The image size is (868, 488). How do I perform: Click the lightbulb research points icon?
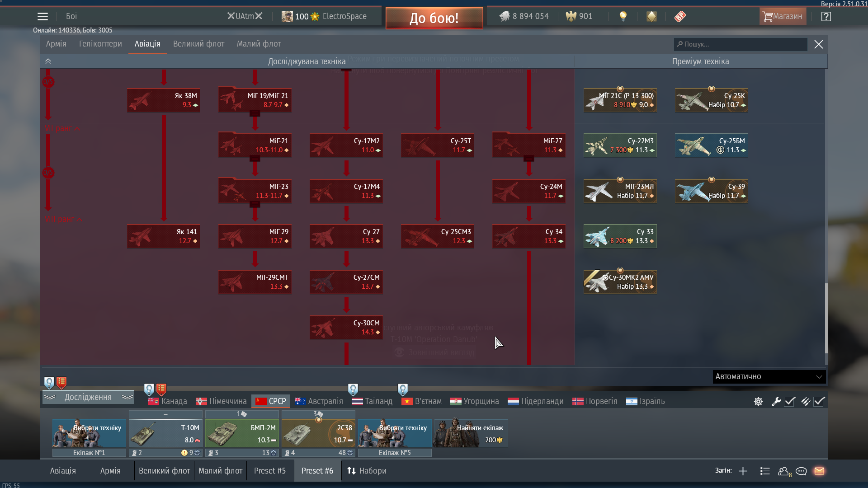click(x=623, y=17)
